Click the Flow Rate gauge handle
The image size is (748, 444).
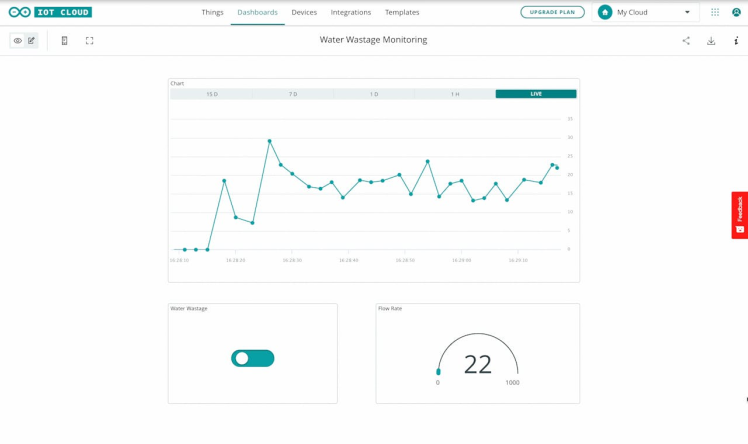438,372
